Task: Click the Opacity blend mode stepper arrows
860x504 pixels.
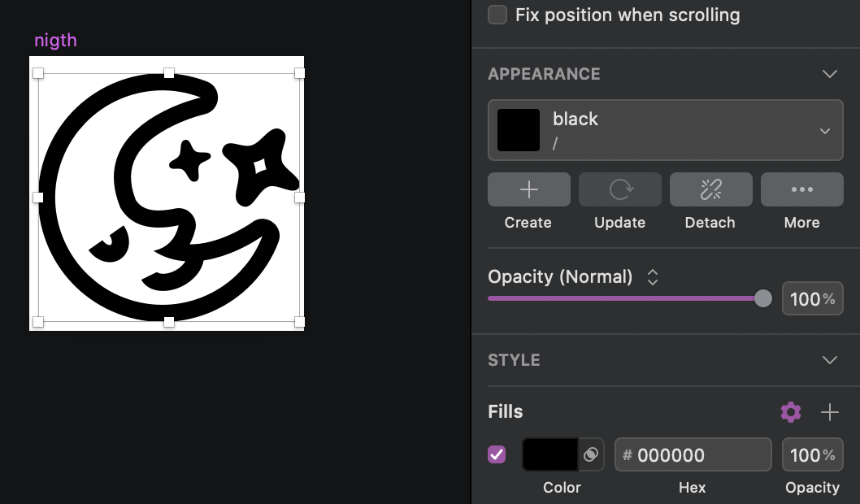Action: (x=652, y=276)
